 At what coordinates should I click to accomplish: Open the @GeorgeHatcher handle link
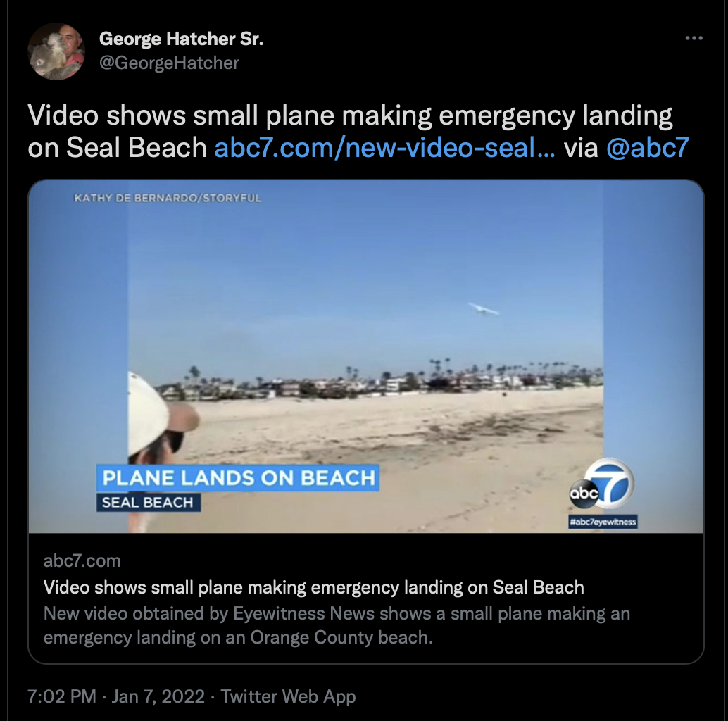(x=169, y=63)
